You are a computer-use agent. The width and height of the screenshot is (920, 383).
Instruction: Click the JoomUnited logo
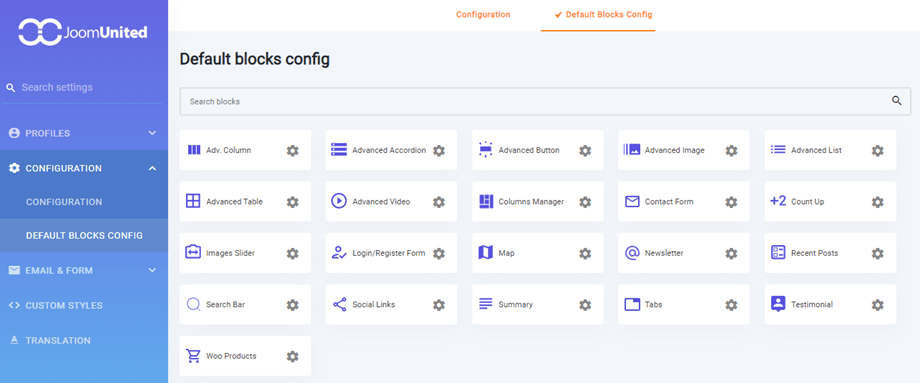pyautogui.click(x=83, y=32)
